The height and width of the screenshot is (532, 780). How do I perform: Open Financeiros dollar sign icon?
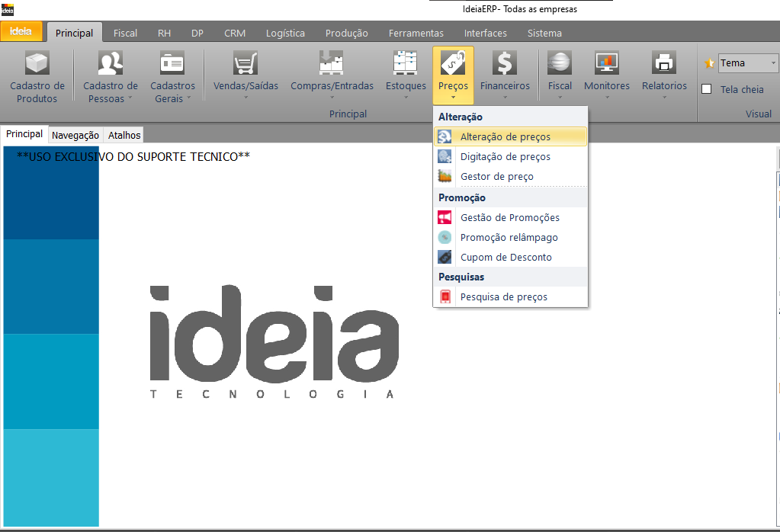[504, 62]
